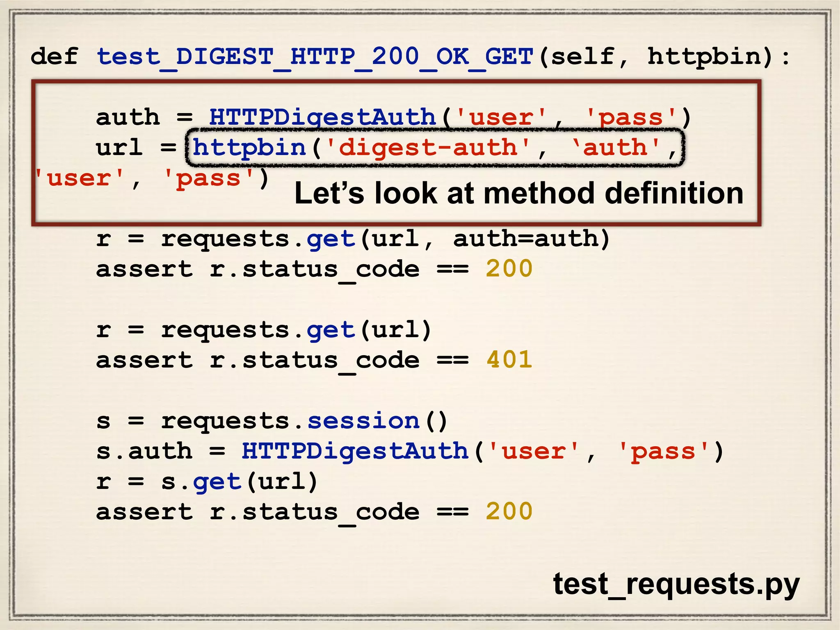Click the 'digest-auth' string argument
This screenshot has width=840, height=630.
428,148
